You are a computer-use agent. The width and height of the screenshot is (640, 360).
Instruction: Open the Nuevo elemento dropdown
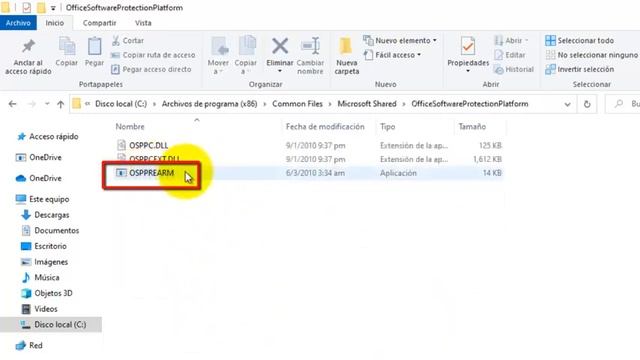pos(400,40)
